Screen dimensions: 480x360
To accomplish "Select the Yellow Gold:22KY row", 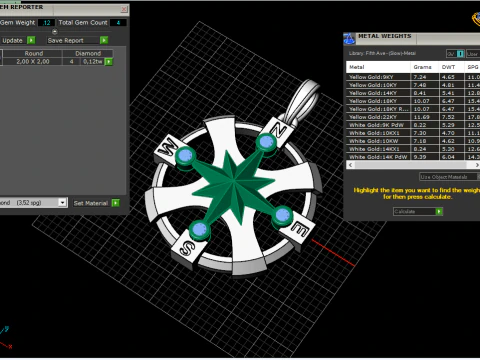I will click(413, 117).
